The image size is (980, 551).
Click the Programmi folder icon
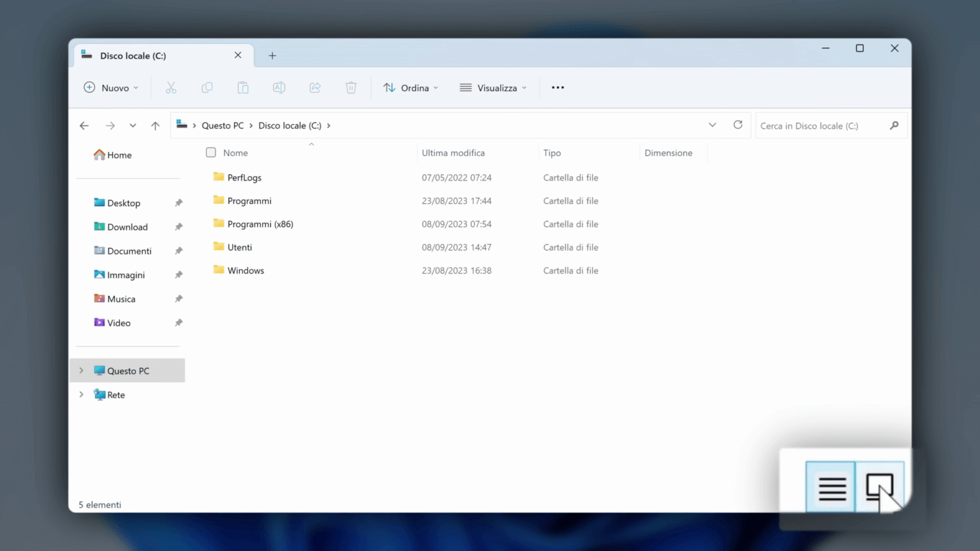coord(219,200)
